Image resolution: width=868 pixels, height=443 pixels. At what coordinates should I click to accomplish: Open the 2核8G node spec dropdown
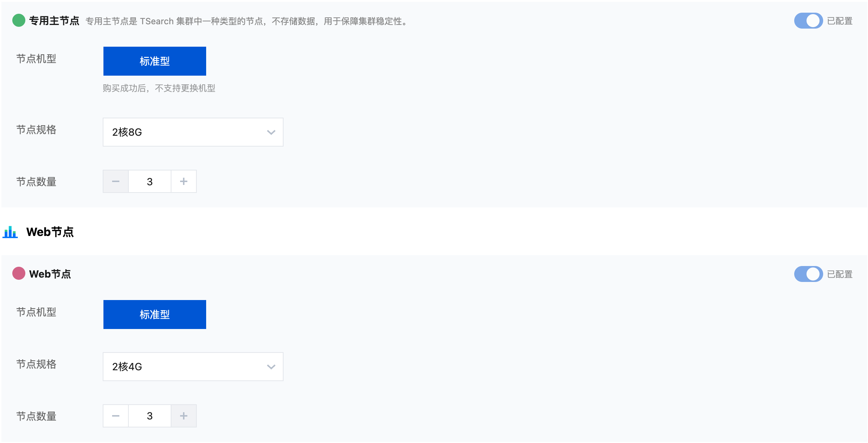193,132
